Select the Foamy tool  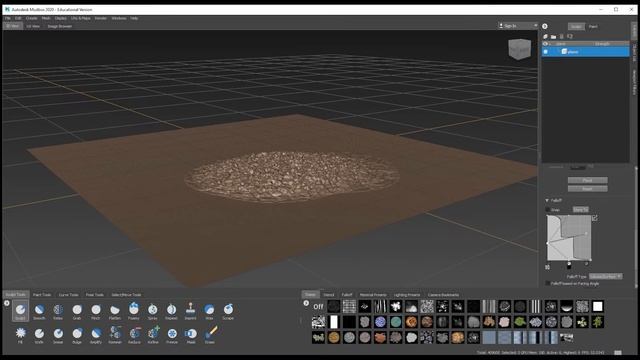coord(133,311)
